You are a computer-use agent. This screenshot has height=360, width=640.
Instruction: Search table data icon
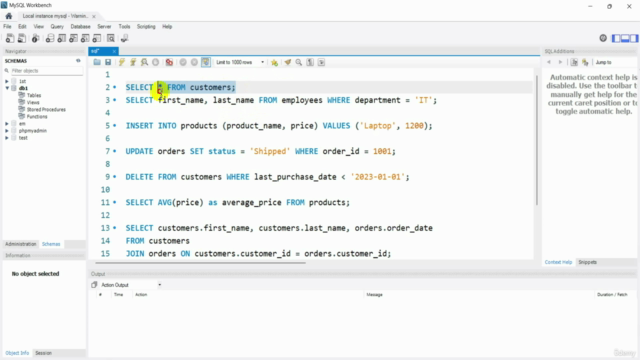(x=111, y=38)
